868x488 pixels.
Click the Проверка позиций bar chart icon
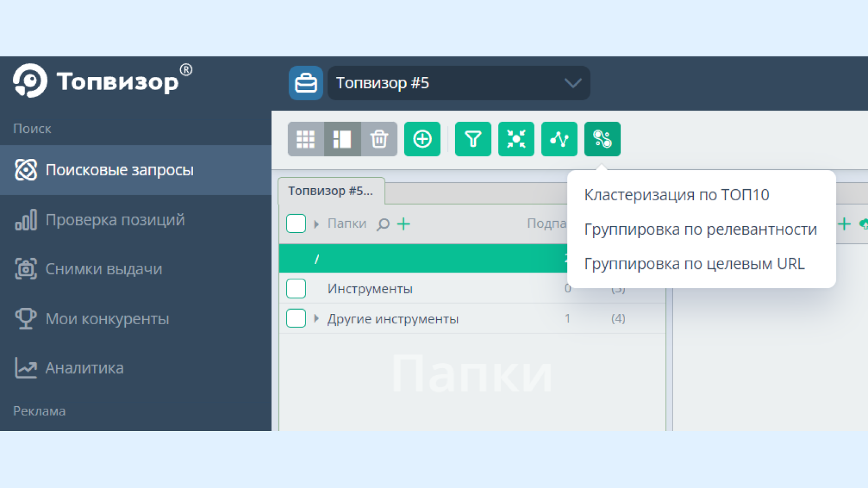tap(25, 220)
